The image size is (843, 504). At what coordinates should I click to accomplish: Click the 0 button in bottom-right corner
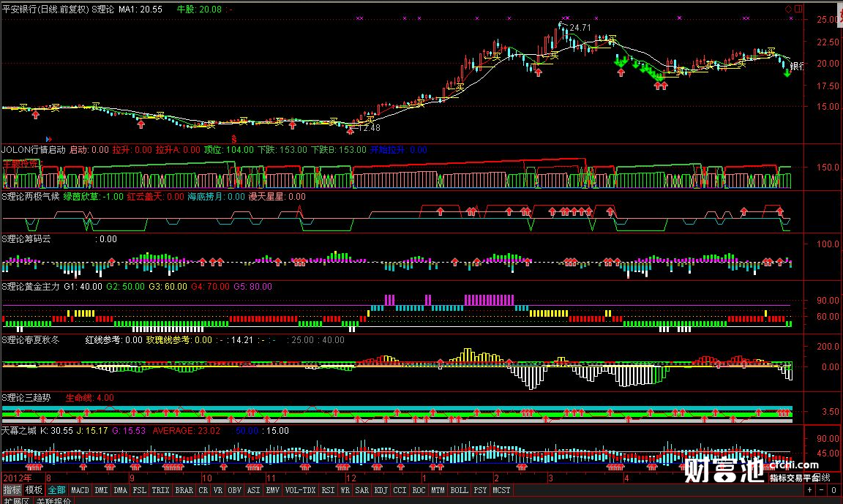click(x=833, y=490)
